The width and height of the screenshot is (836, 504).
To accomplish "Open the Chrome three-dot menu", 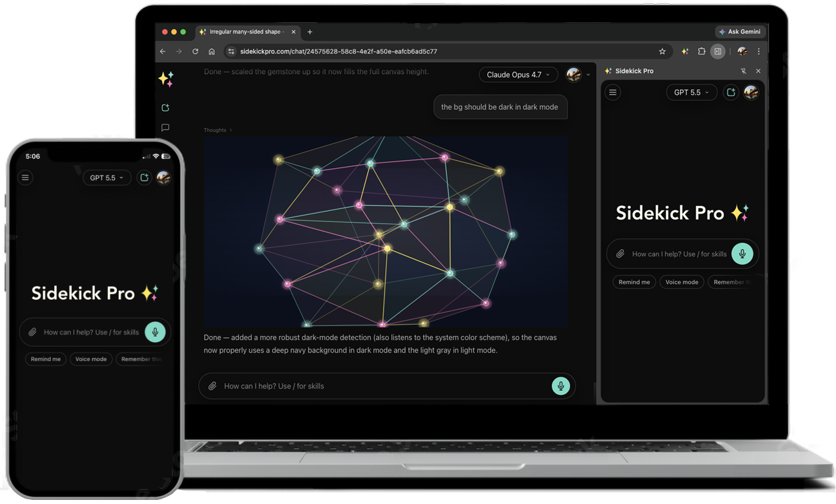I will click(759, 51).
